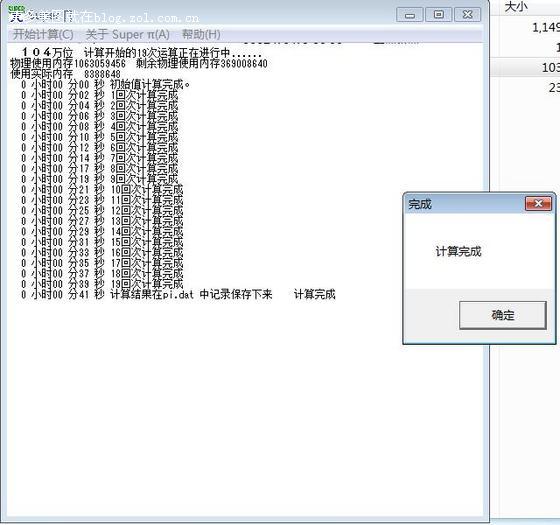Click the Super π title bar icon
This screenshot has height=525, width=560.
[16, 14]
